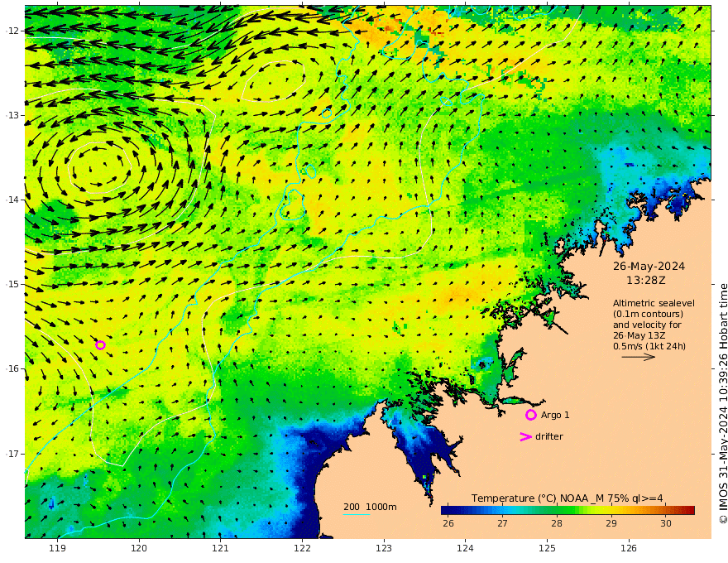Click the 'Altimetric sealevel' caption text
Screen dimensions: 728x563
click(654, 303)
